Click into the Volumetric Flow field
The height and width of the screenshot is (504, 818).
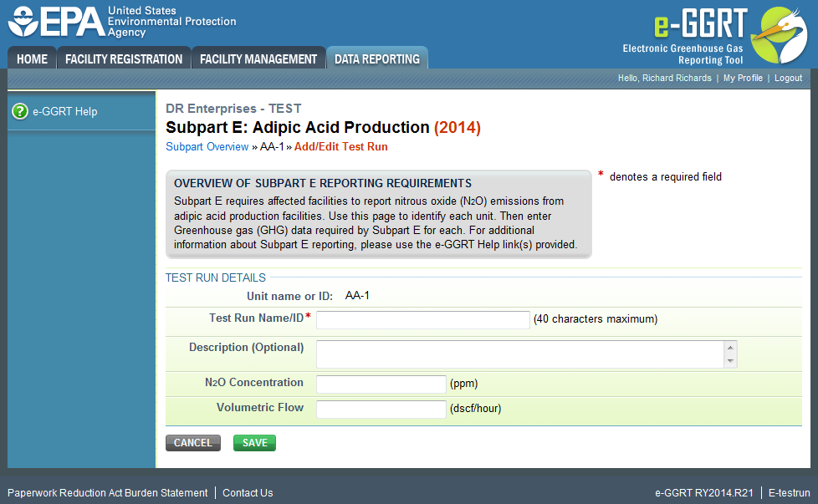[381, 410]
